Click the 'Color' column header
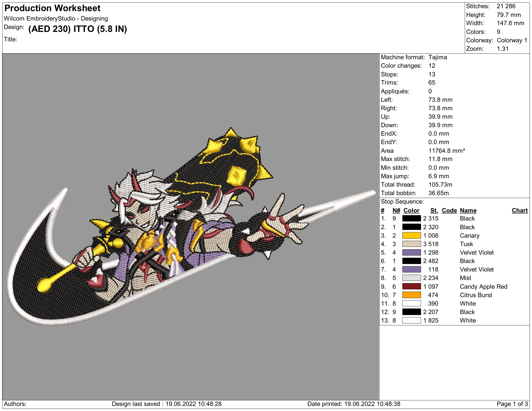The width and height of the screenshot is (532, 411). point(411,211)
